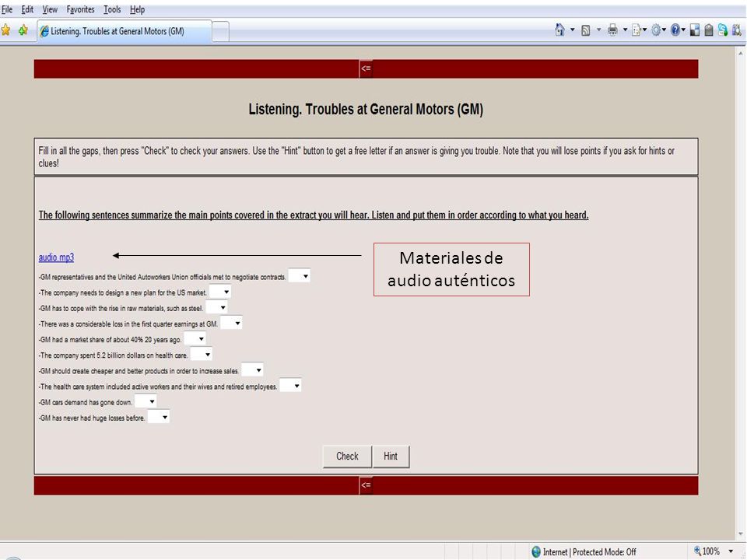Screen dimensions: 747x560
Task: Open dropdown for never had huge losses sentence
Action: click(159, 417)
